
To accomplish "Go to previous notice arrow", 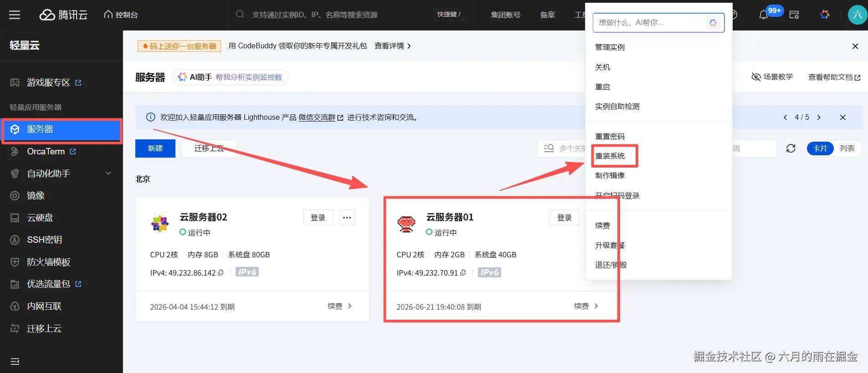I will tap(785, 118).
